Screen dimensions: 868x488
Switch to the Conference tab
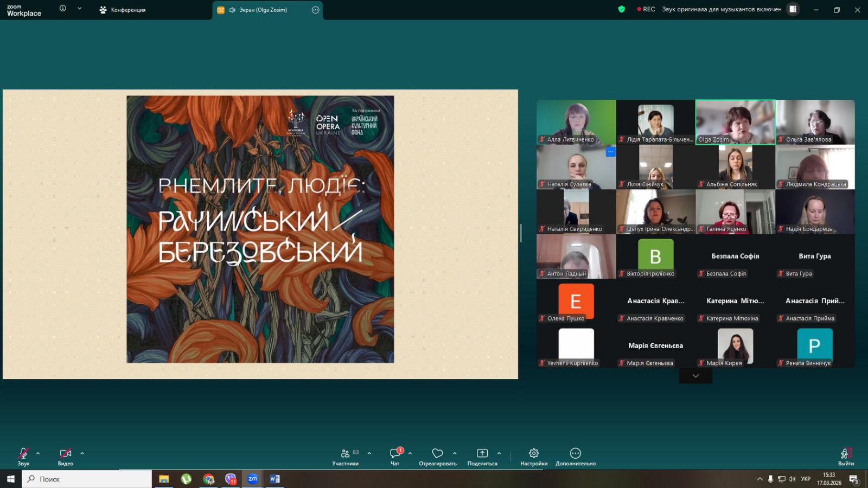point(123,10)
